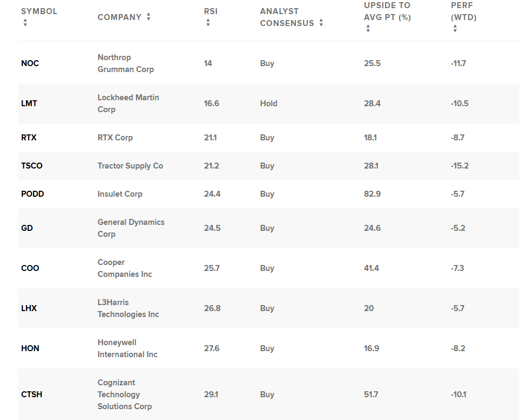
Task: Select the LMT ticker symbol
Action: click(x=29, y=104)
